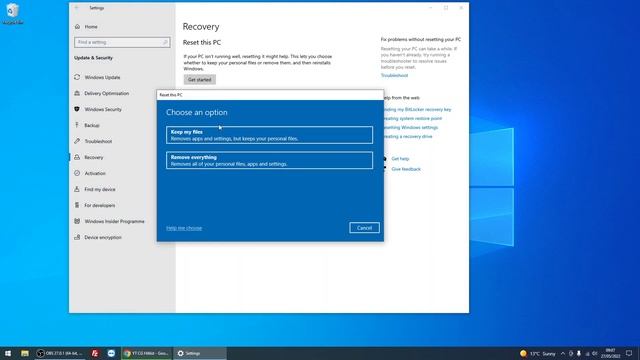640x360 pixels.
Task: Open BitLocker recovery key help link
Action: coord(417,109)
